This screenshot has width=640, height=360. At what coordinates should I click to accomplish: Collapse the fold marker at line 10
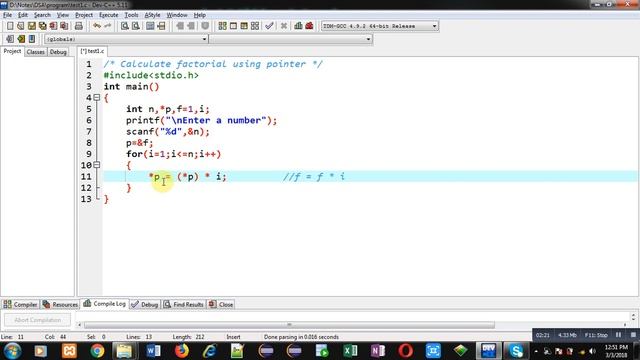(97, 165)
